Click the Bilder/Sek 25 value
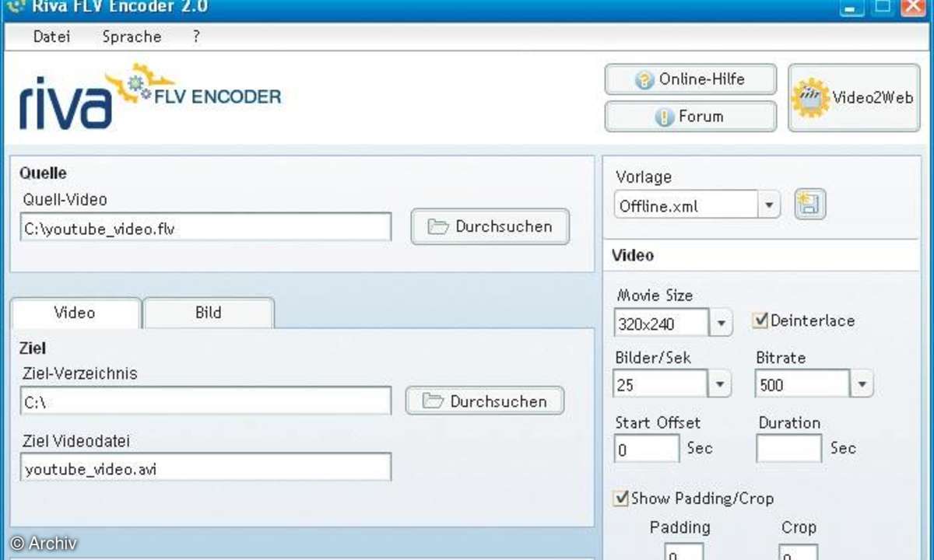Viewport: 934px width, 560px height. click(x=661, y=384)
